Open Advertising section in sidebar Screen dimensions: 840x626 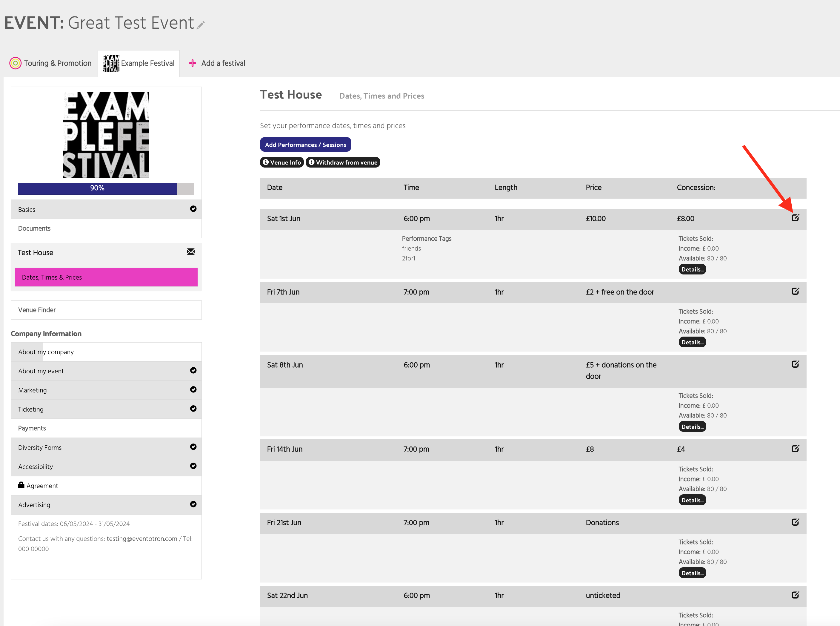tap(106, 505)
